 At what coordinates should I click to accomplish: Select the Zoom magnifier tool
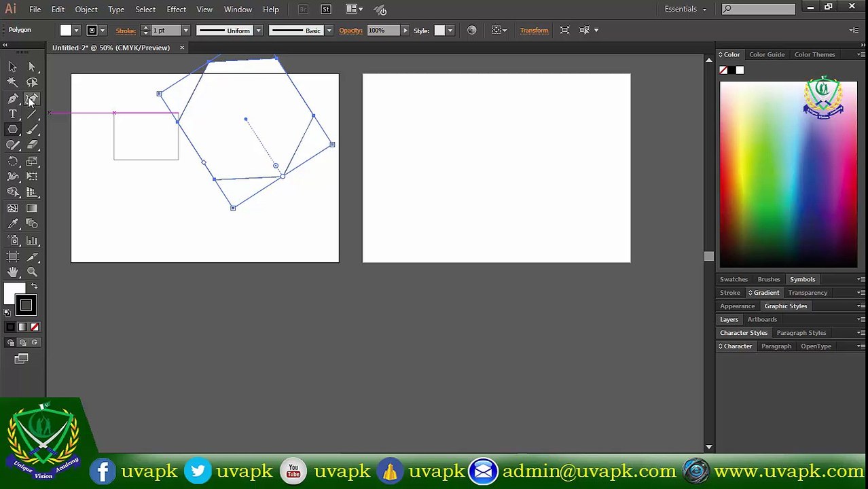tap(32, 272)
